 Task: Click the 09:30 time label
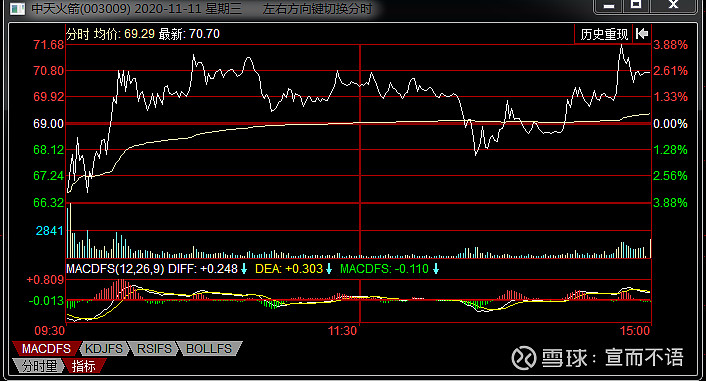[50, 331]
